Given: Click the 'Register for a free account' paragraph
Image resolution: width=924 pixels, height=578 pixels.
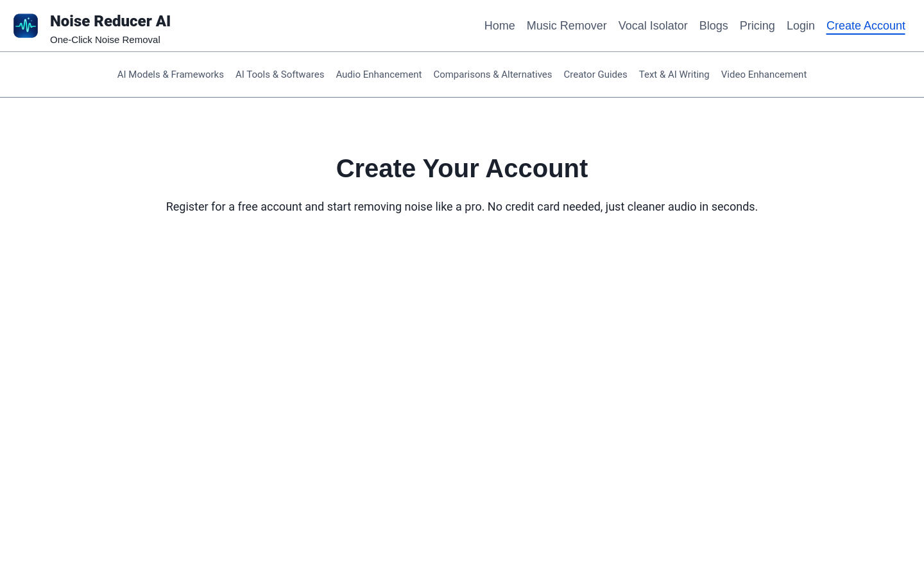Looking at the screenshot, I should click(x=462, y=207).
